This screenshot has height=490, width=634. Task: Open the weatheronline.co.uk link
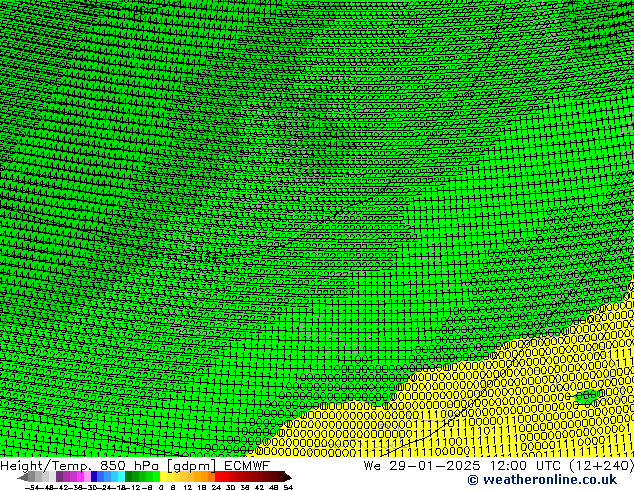pyautogui.click(x=542, y=480)
